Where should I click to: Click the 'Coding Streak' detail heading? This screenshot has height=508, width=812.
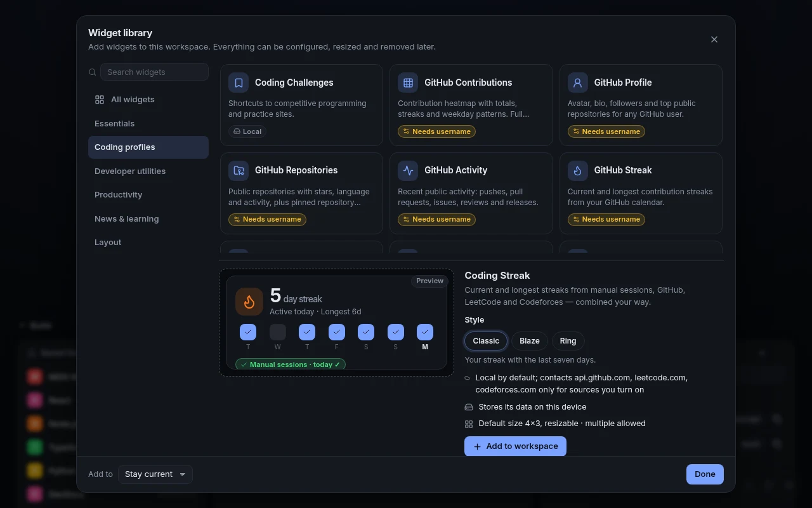497,276
